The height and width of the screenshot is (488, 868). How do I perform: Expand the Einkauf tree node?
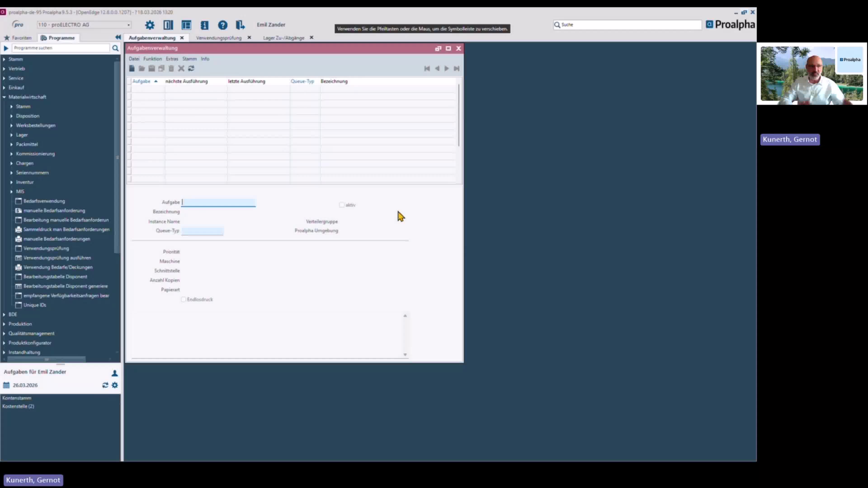pos(4,88)
